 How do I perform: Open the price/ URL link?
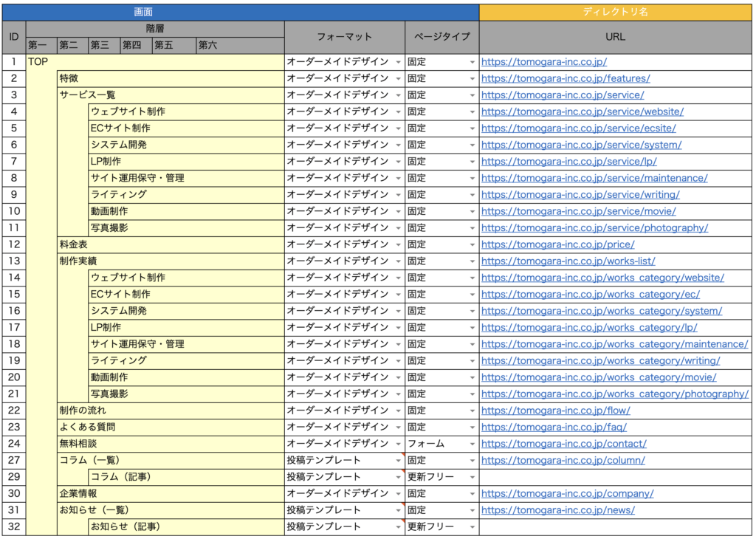(558, 244)
